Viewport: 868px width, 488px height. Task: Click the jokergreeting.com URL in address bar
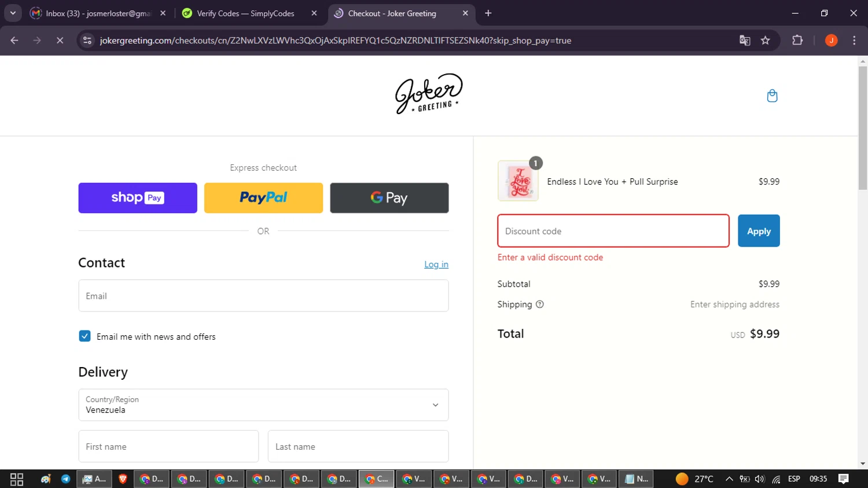click(336, 41)
